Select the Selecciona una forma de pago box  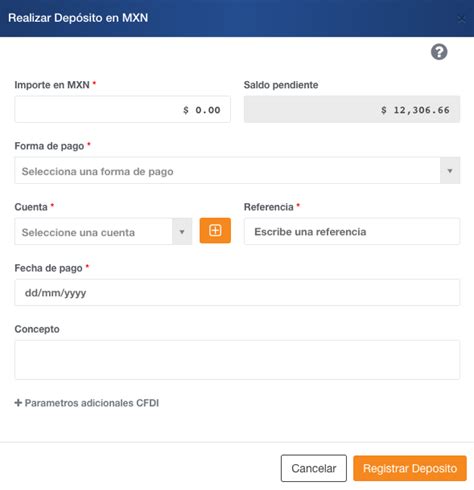(x=237, y=171)
